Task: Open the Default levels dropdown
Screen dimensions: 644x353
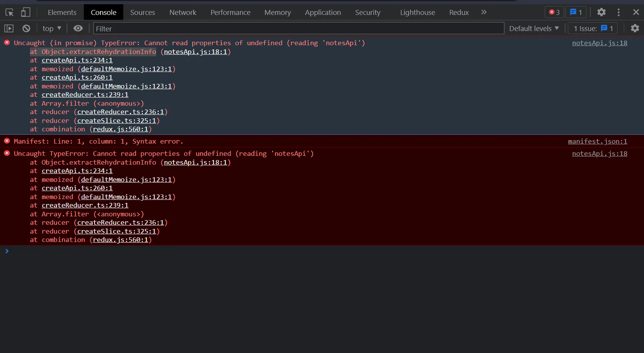Action: 534,28
